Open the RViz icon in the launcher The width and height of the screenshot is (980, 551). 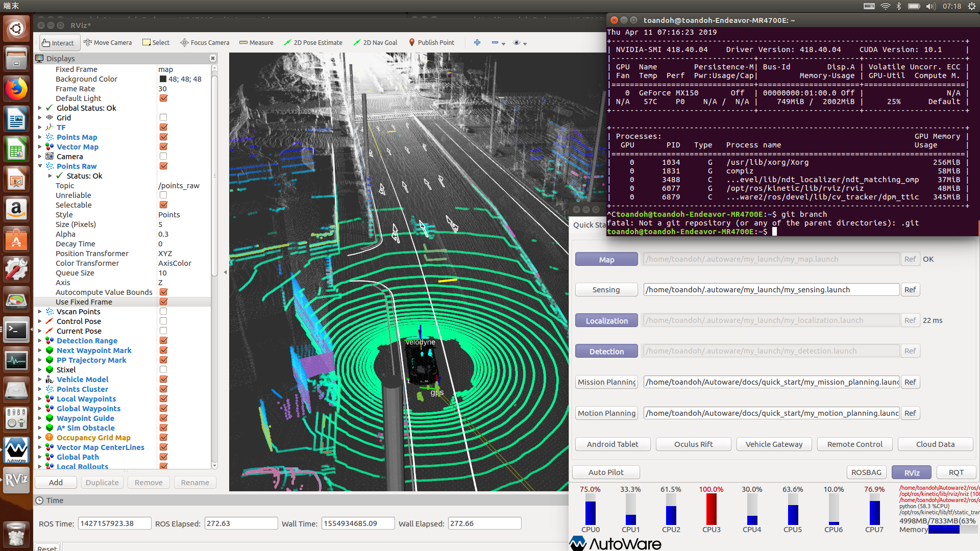(x=16, y=481)
